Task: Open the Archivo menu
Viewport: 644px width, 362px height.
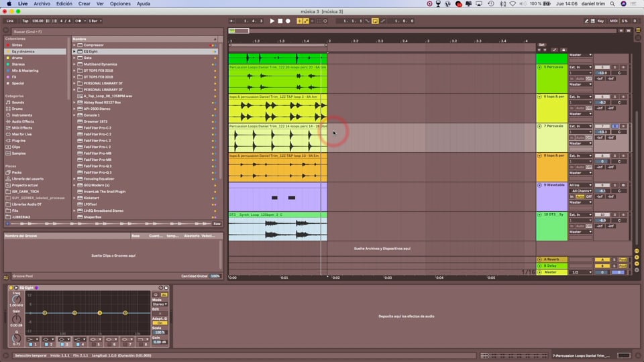Action: coord(42,4)
